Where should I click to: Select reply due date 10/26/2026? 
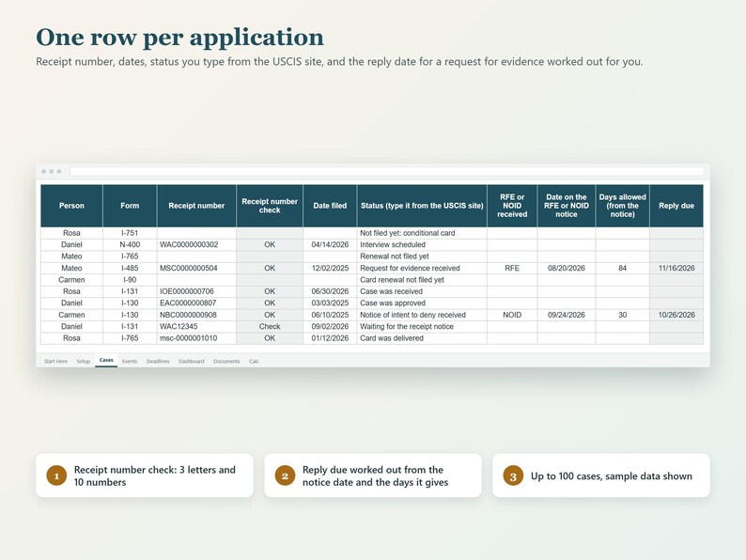[x=676, y=315]
